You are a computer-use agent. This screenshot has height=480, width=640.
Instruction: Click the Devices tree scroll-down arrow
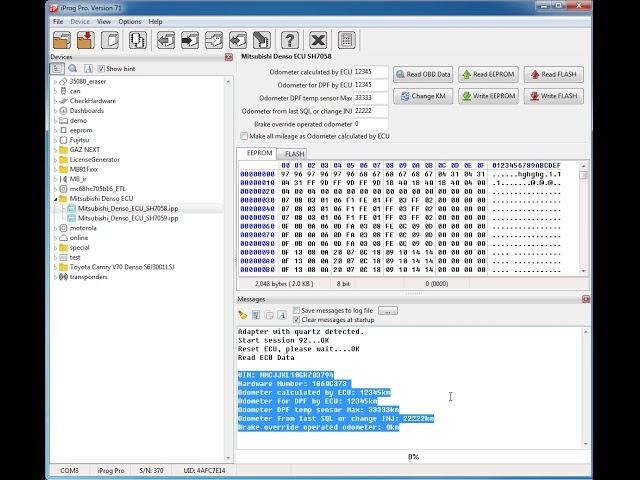pos(228,458)
